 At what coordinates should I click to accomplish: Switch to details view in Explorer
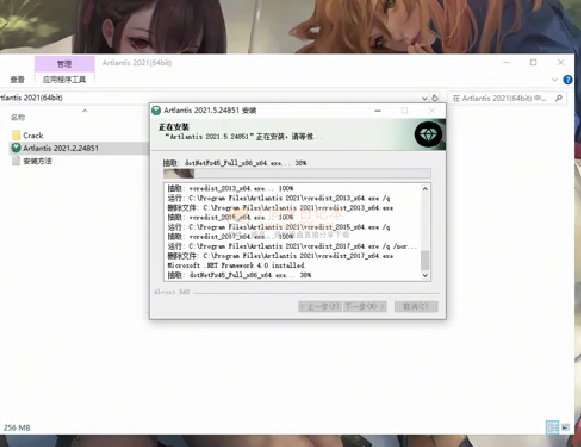pyautogui.click(x=552, y=427)
